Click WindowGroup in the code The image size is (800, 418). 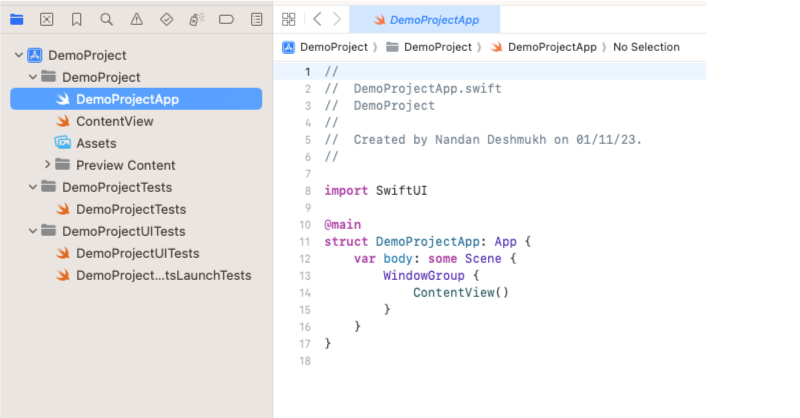(424, 276)
